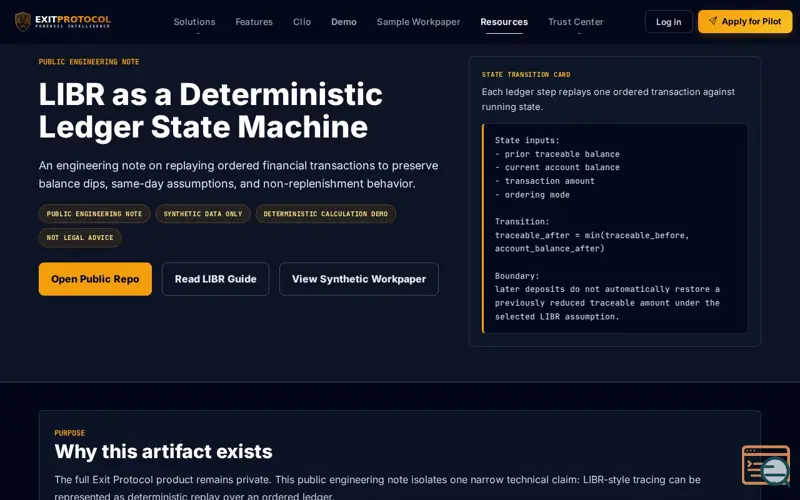
Task: Click the EXITPROTOCOL brand wordmark
Action: [x=73, y=21]
